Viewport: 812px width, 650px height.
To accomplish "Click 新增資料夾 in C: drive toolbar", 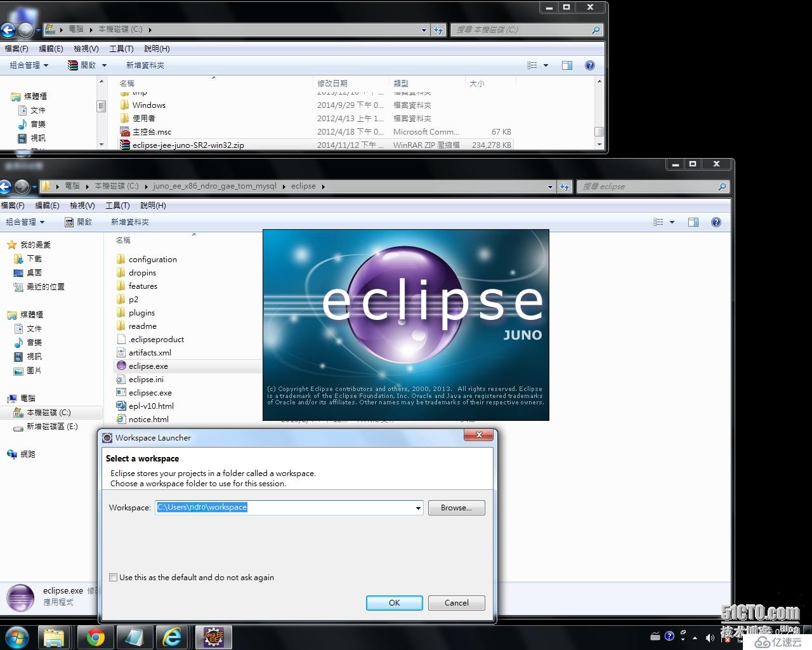I will (x=145, y=65).
